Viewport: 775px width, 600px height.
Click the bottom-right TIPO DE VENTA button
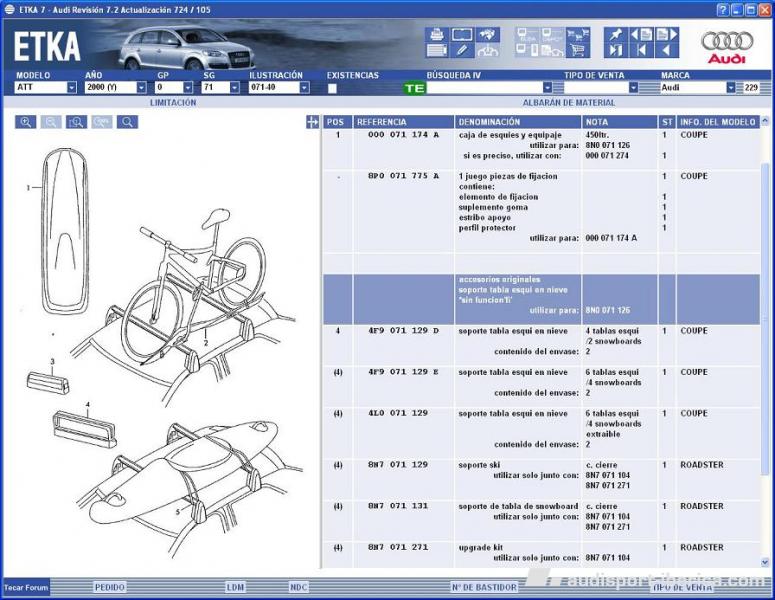683,587
